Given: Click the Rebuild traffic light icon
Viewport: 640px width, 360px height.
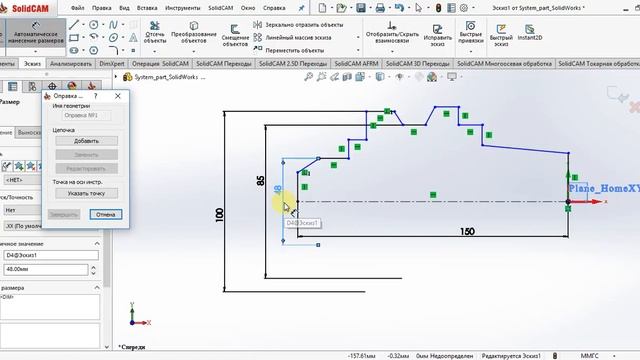Looking at the screenshot, I should click(438, 8).
